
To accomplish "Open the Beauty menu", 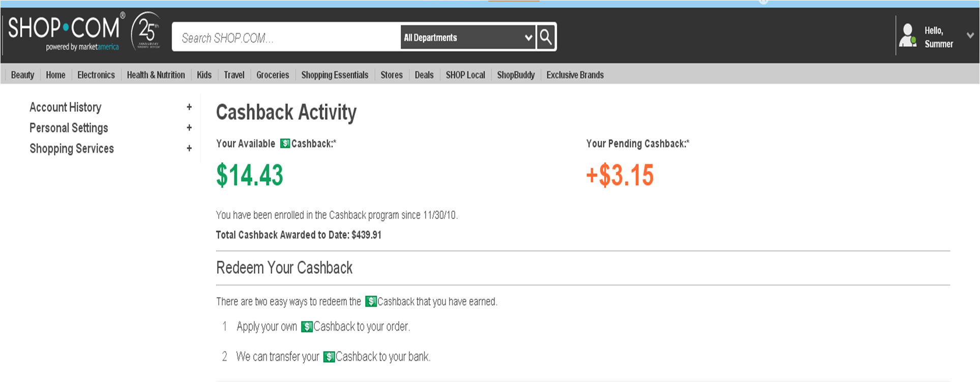I will (x=22, y=75).
